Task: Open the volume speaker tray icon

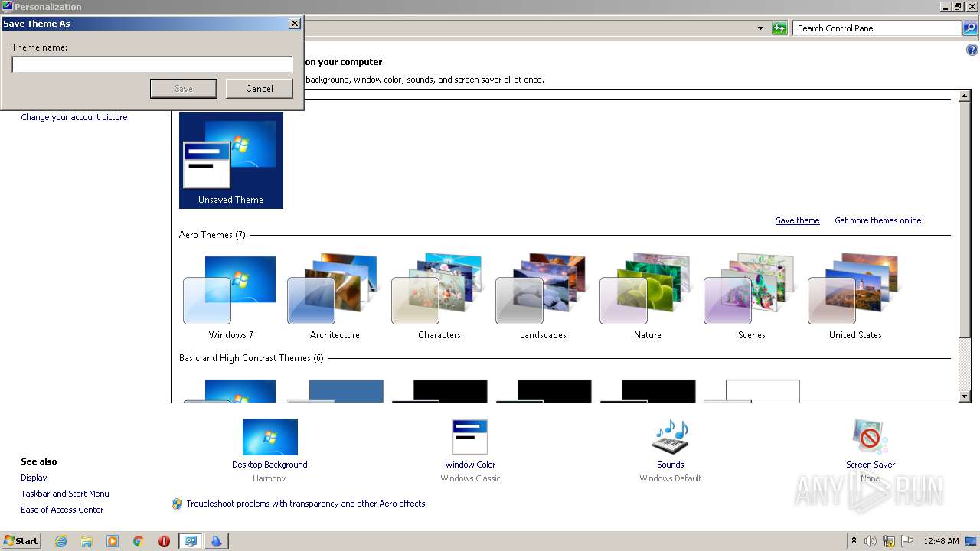Action: coord(871,541)
